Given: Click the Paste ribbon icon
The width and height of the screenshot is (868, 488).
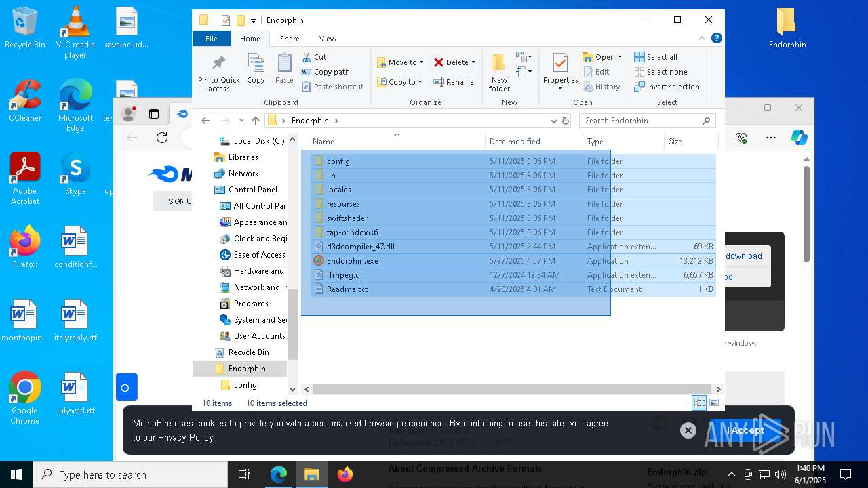Looking at the screenshot, I should [284, 69].
